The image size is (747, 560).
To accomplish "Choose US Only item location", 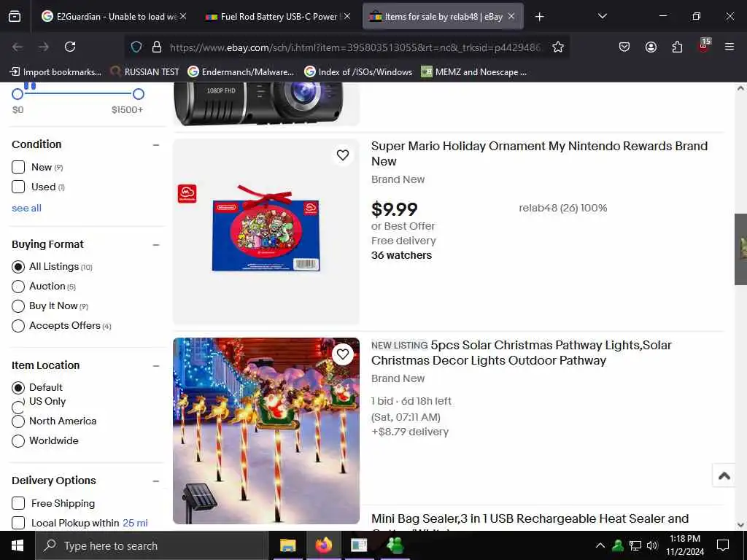I will [x=18, y=407].
